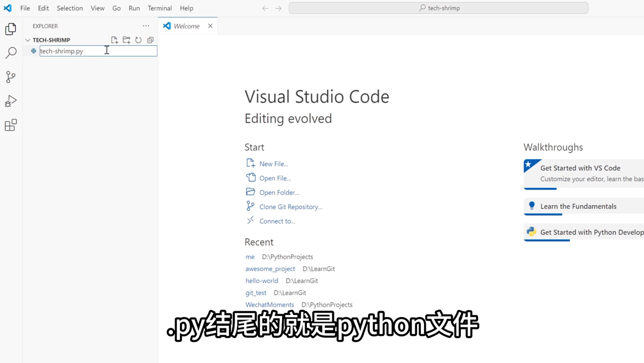The width and height of the screenshot is (644, 363).
Task: Click the Connect to remote icon
Action: 251,220
